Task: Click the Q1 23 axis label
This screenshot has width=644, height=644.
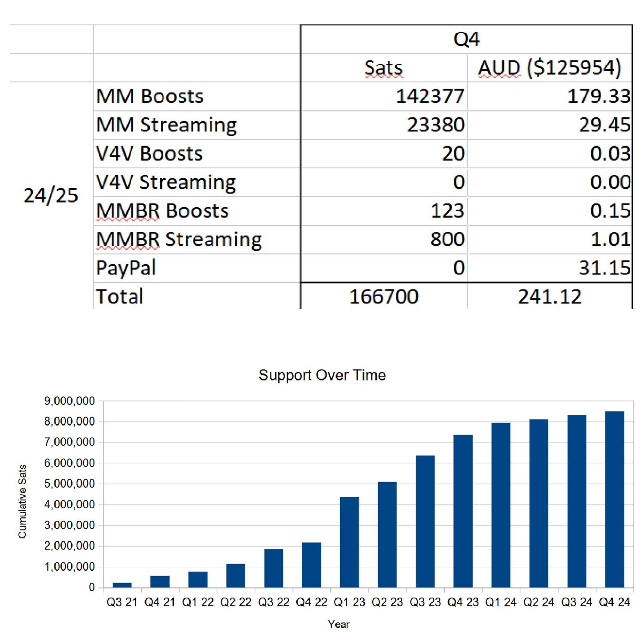Action: pos(349,602)
